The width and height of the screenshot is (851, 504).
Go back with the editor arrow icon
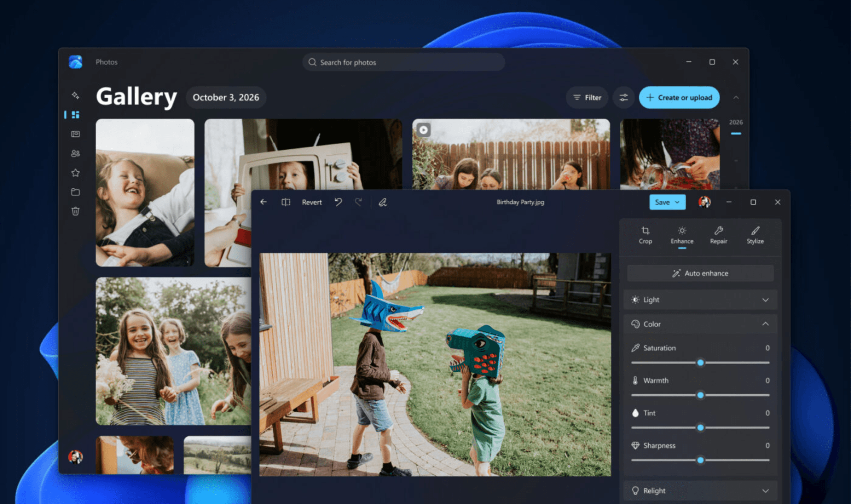click(263, 202)
